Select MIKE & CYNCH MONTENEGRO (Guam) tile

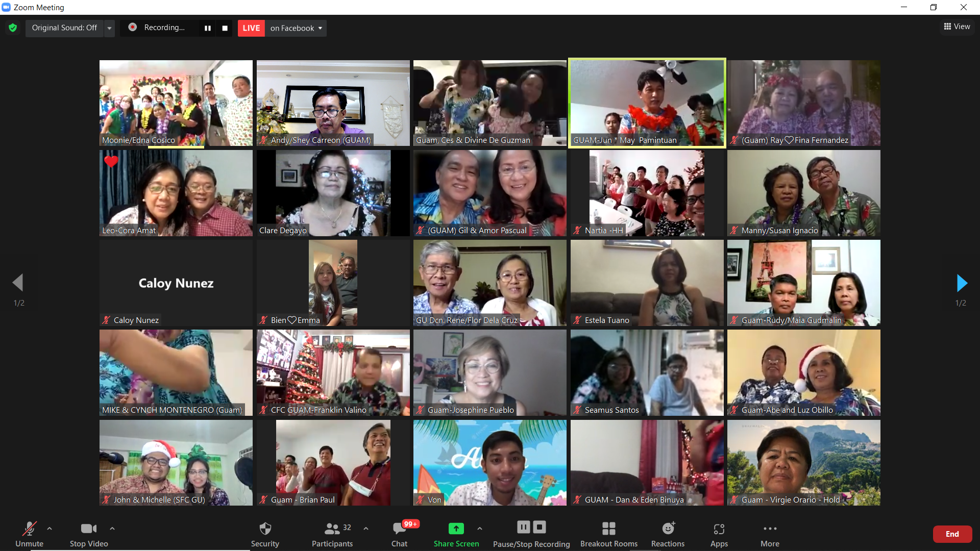click(x=176, y=372)
